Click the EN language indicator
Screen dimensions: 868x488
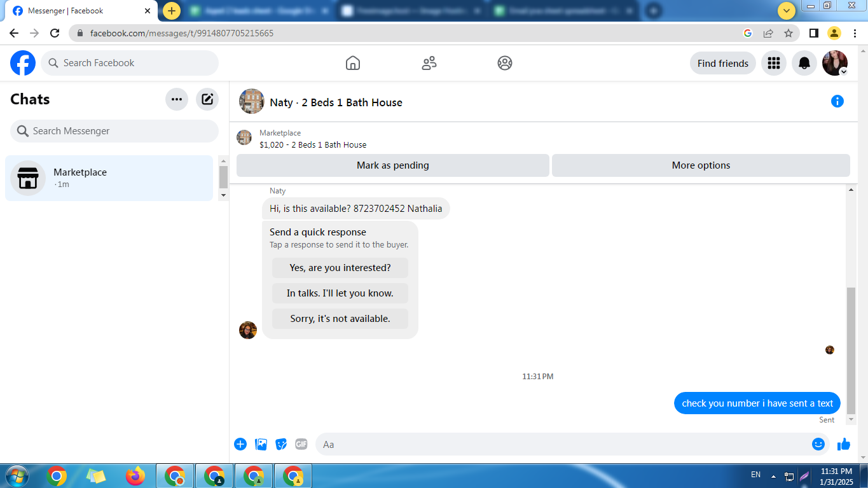pos(755,475)
